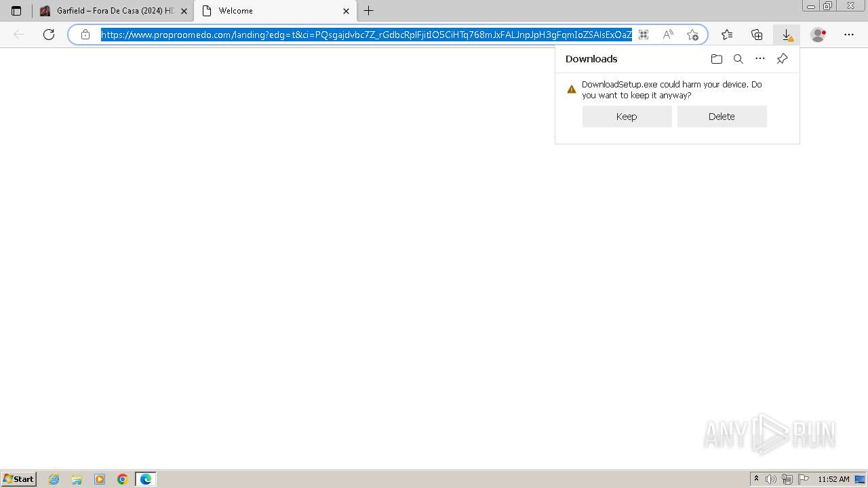Open the browser profile menu
This screenshot has width=868, height=488.
tap(818, 35)
